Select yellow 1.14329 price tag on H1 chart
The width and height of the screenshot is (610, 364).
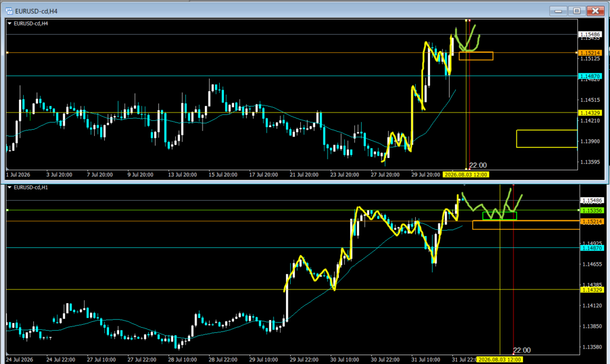click(x=592, y=290)
